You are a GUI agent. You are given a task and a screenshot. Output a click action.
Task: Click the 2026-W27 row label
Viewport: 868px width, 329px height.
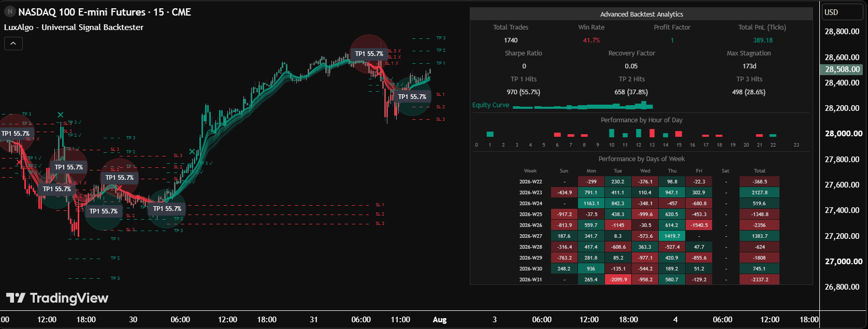[x=530, y=236]
